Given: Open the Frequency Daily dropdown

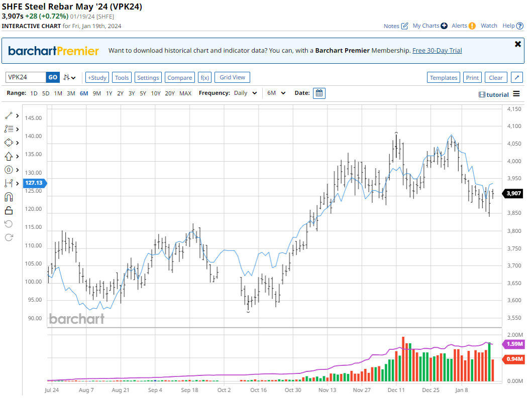Looking at the screenshot, I should click(246, 93).
